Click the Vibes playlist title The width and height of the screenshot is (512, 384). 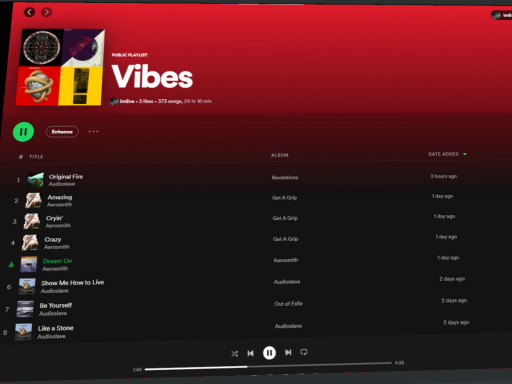click(x=152, y=77)
